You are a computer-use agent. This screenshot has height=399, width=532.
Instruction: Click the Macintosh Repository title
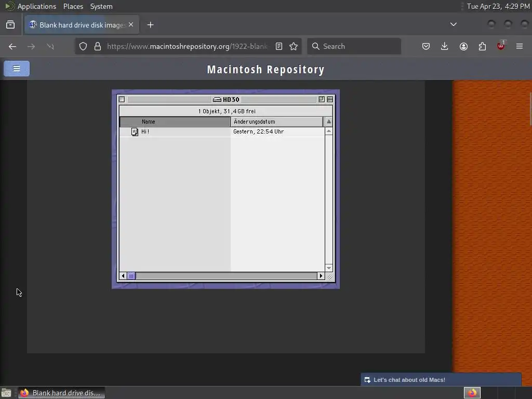[265, 69]
